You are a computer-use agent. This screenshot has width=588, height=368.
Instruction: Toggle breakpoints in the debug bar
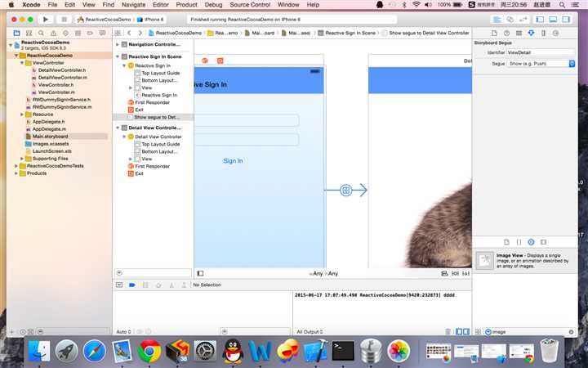132,285
